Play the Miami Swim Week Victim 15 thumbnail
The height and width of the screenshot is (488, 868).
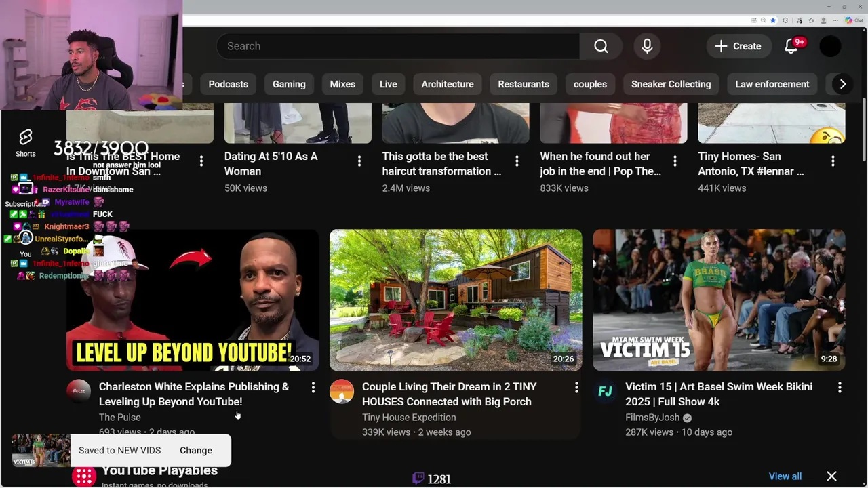point(719,300)
